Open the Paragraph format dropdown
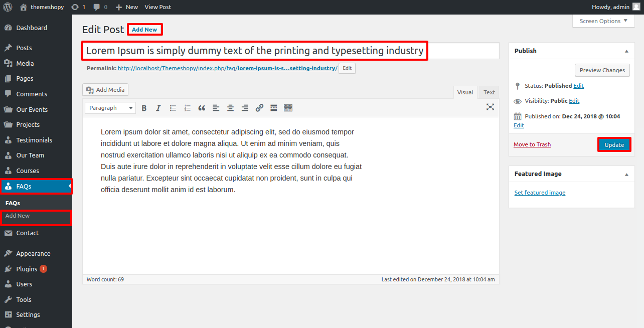 click(x=110, y=108)
